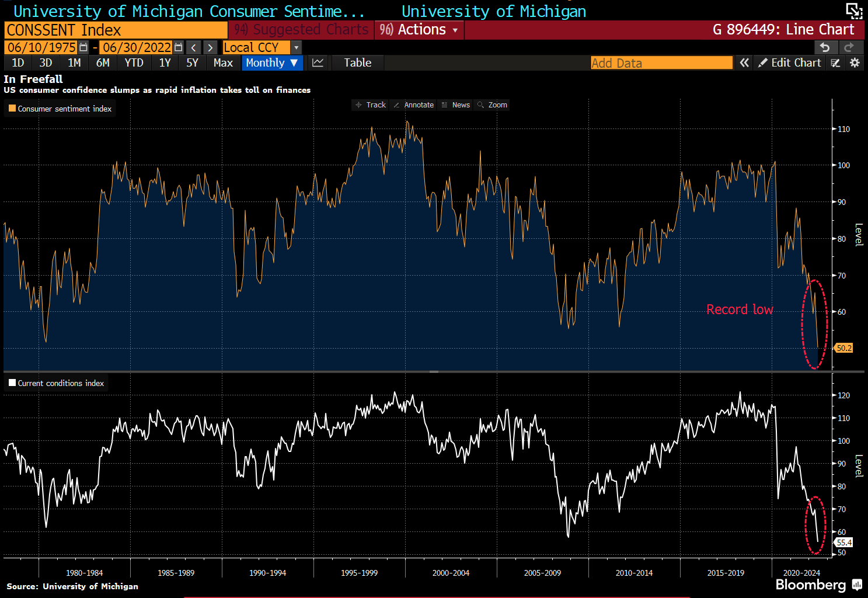This screenshot has width=868, height=598.
Task: Select the 1D time range tab
Action: (18, 62)
